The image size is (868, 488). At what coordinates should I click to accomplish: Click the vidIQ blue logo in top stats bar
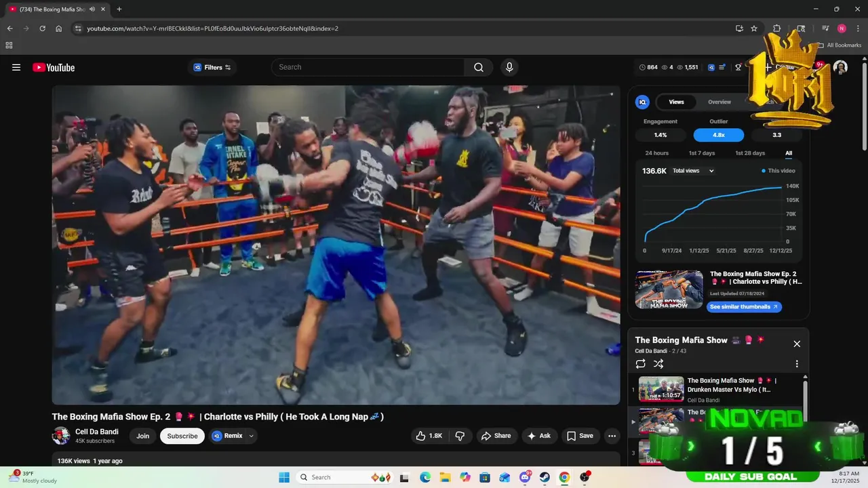(x=711, y=67)
